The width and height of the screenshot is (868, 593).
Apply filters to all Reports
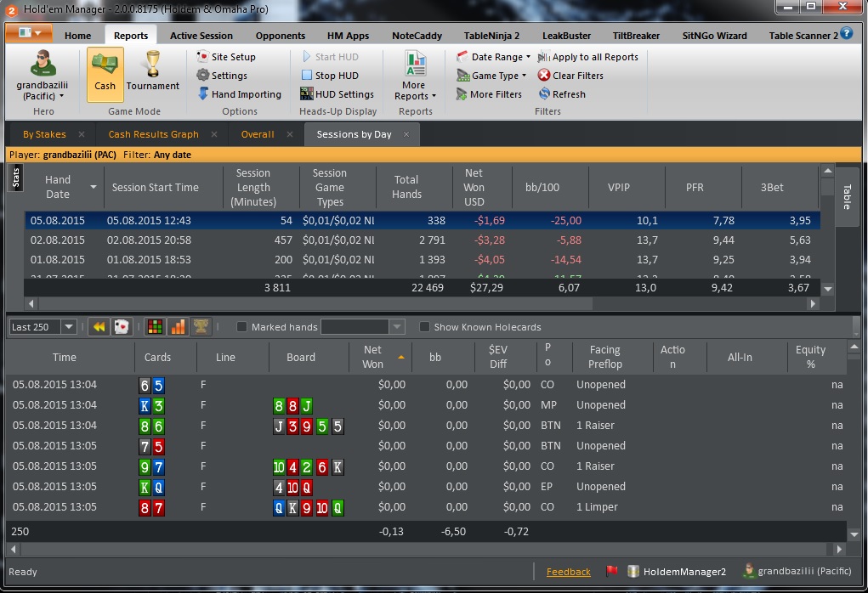coord(588,57)
